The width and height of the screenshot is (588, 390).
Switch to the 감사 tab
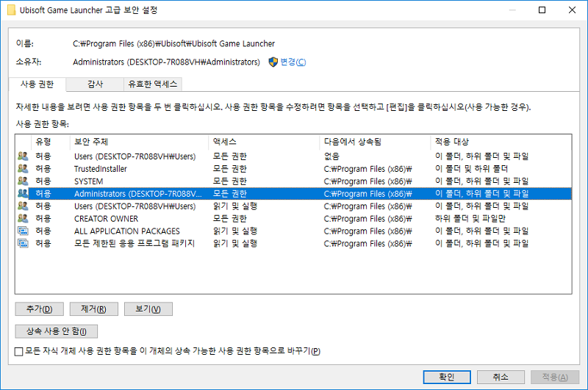tap(96, 84)
